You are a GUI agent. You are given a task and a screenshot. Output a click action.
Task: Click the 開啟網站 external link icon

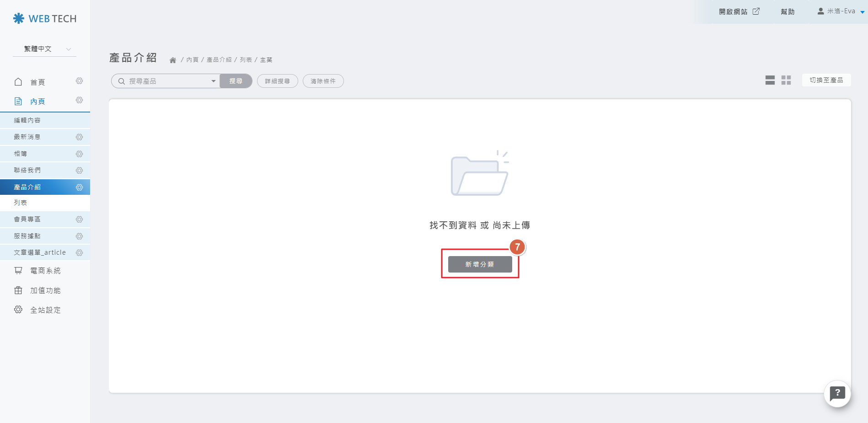click(756, 11)
